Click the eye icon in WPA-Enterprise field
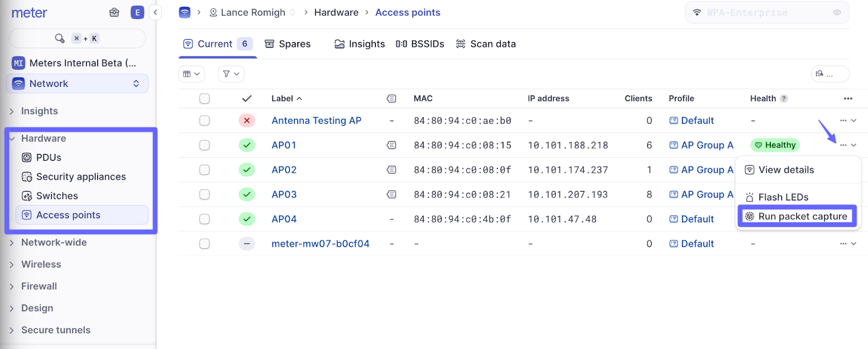This screenshot has height=349, width=868. 837,12
